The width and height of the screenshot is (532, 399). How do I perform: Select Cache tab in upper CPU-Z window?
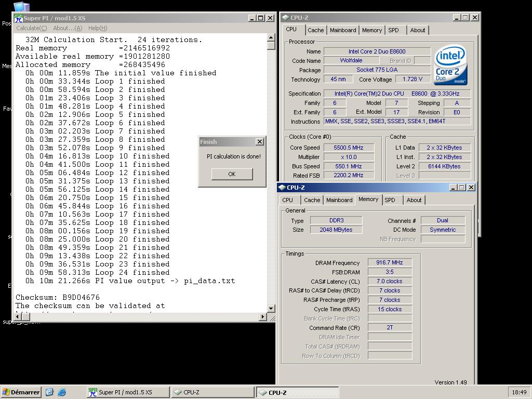pyautogui.click(x=315, y=30)
